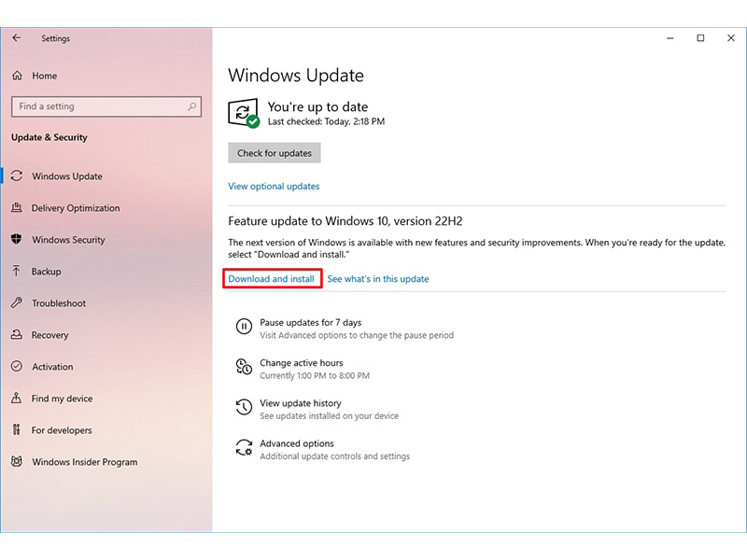
Task: Click "See updates installed on your device"
Action: [x=330, y=415]
